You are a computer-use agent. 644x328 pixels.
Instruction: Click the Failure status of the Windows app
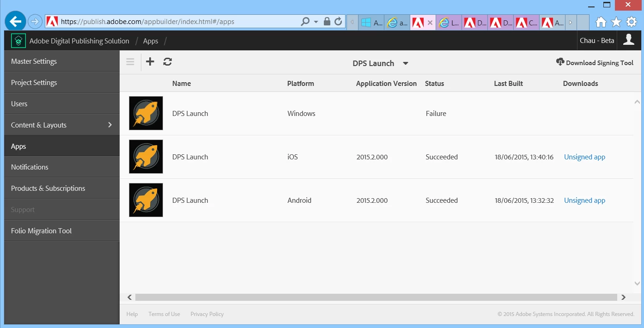pos(436,114)
